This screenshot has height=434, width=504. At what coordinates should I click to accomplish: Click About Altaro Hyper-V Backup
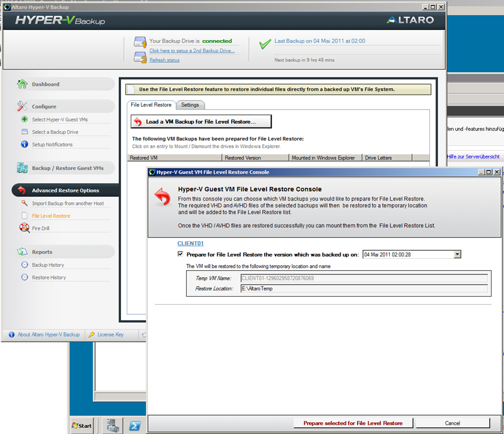(x=49, y=335)
